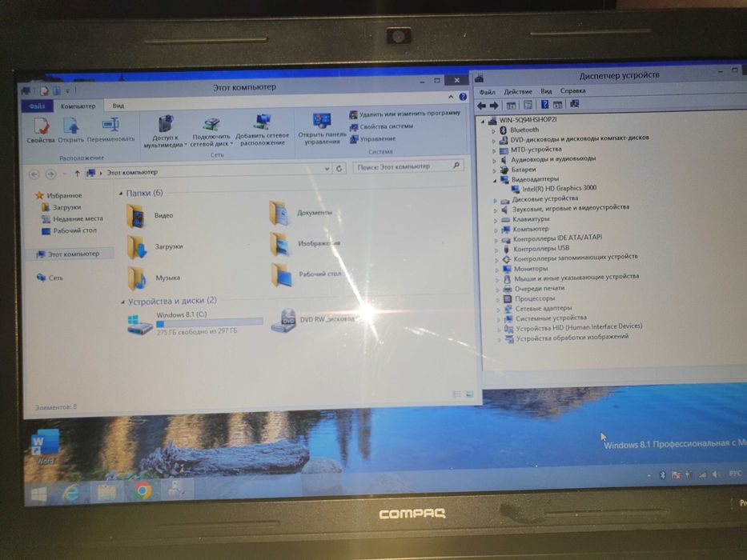Click the Help icon in Device Manager toolbar

pos(544,104)
